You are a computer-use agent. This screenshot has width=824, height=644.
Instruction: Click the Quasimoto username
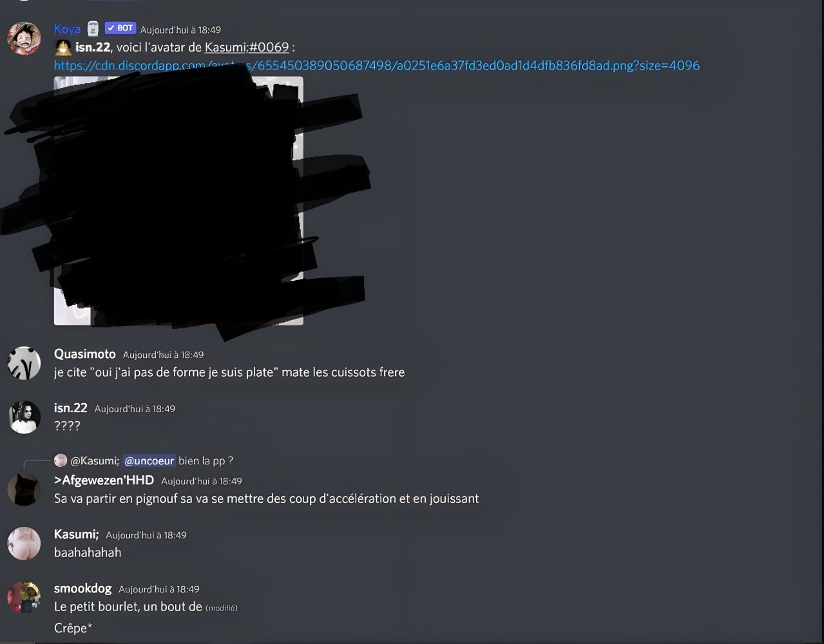(x=85, y=354)
